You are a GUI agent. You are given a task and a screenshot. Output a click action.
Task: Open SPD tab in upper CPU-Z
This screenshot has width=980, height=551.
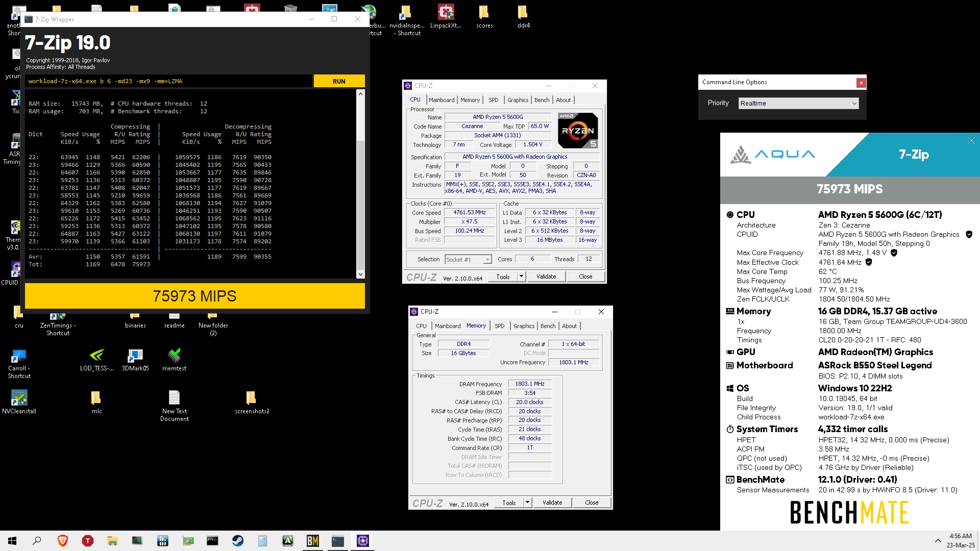click(494, 100)
